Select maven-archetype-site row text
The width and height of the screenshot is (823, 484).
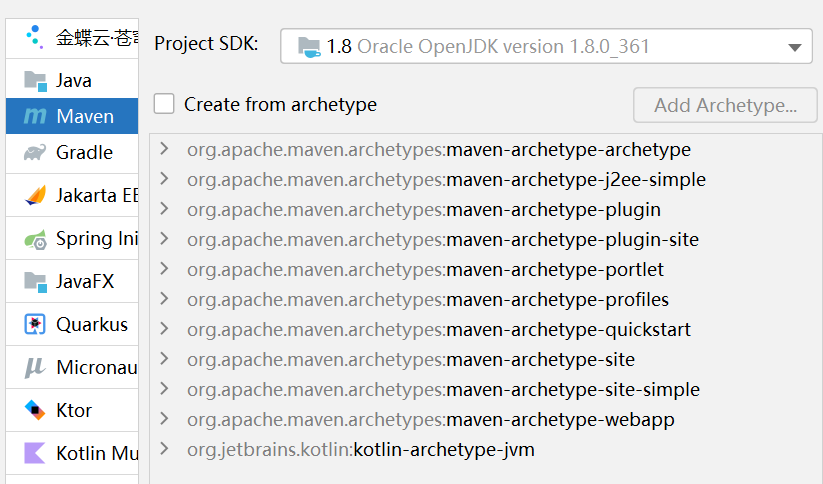[411, 360]
